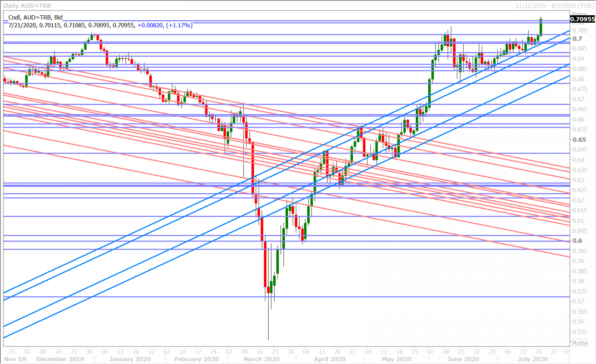Click the +1.17% percent change value

coord(179,25)
